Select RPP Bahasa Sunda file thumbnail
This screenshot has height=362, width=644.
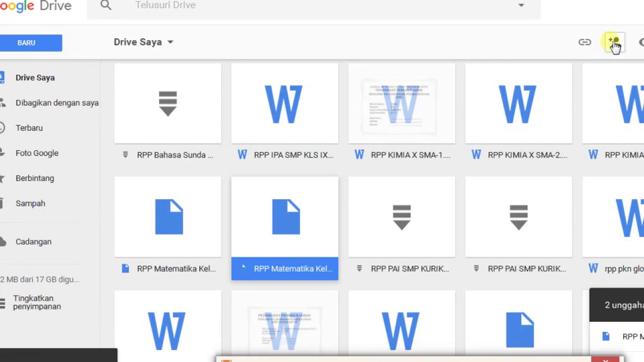click(168, 104)
